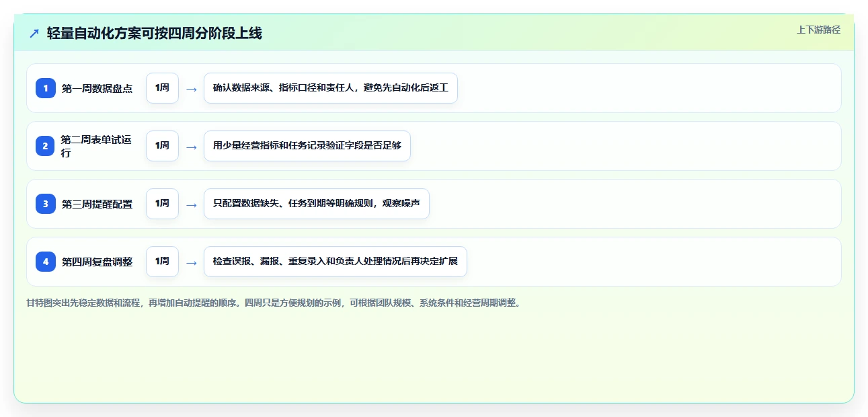The width and height of the screenshot is (868, 417).
Task: Click step number badge 3
Action: coord(46,204)
